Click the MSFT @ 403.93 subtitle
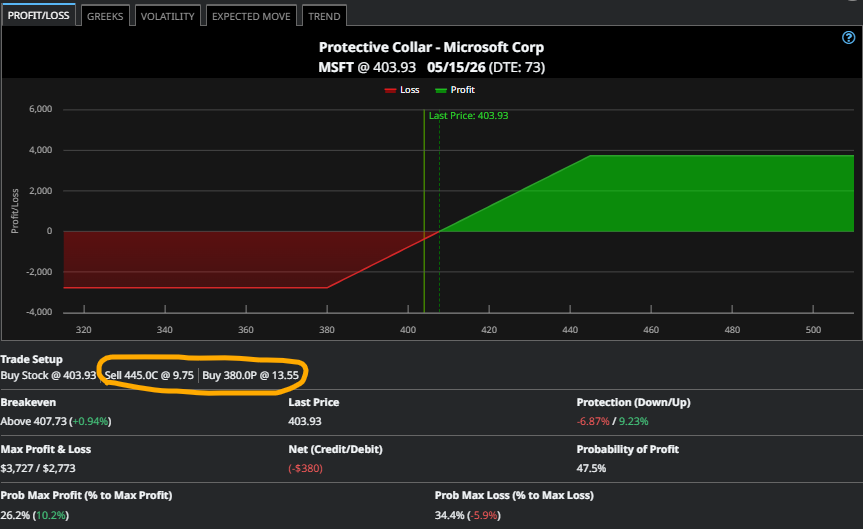The width and height of the screenshot is (863, 529). [367, 67]
